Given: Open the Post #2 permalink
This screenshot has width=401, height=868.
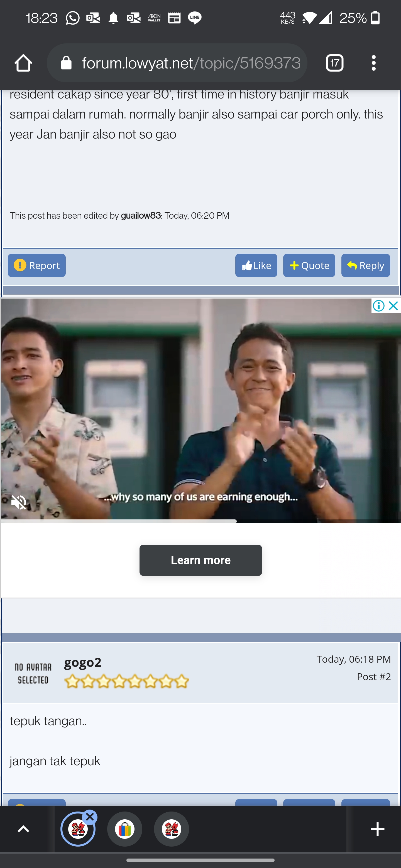Looking at the screenshot, I should [x=374, y=677].
